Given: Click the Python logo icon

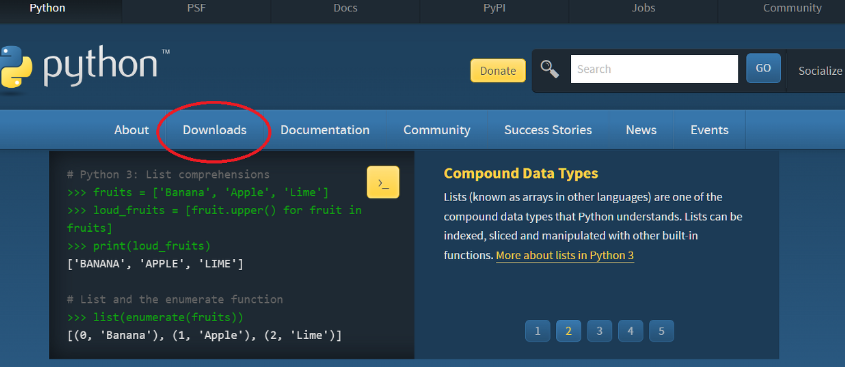Looking at the screenshot, I should pyautogui.click(x=15, y=66).
